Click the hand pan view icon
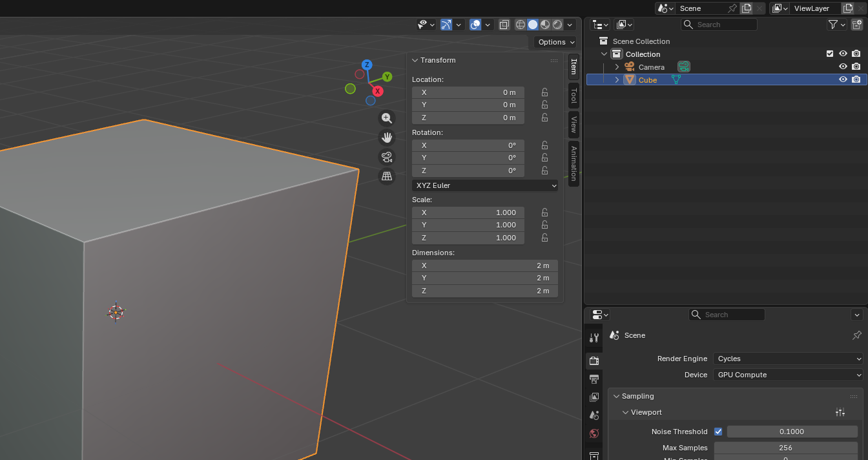868x460 pixels. pos(387,138)
